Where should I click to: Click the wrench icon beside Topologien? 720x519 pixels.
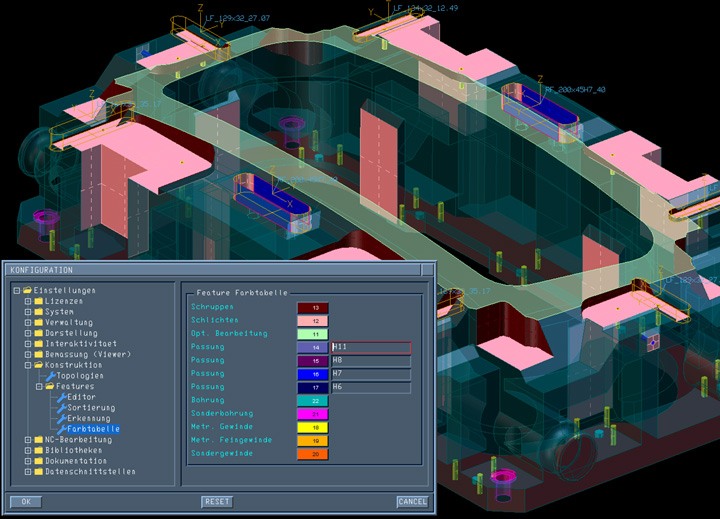pos(51,376)
